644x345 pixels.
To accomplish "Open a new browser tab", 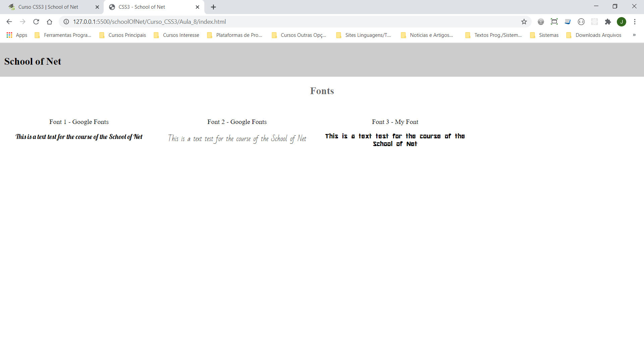I will 213,7.
